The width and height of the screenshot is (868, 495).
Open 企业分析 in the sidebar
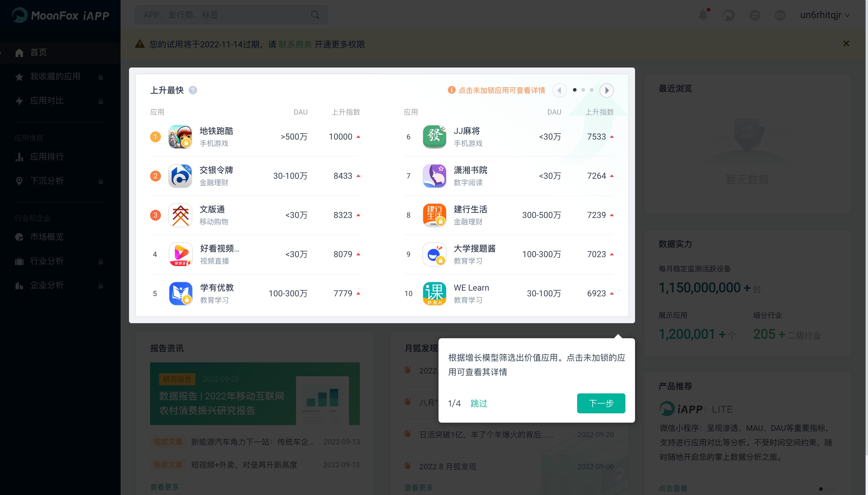60,285
